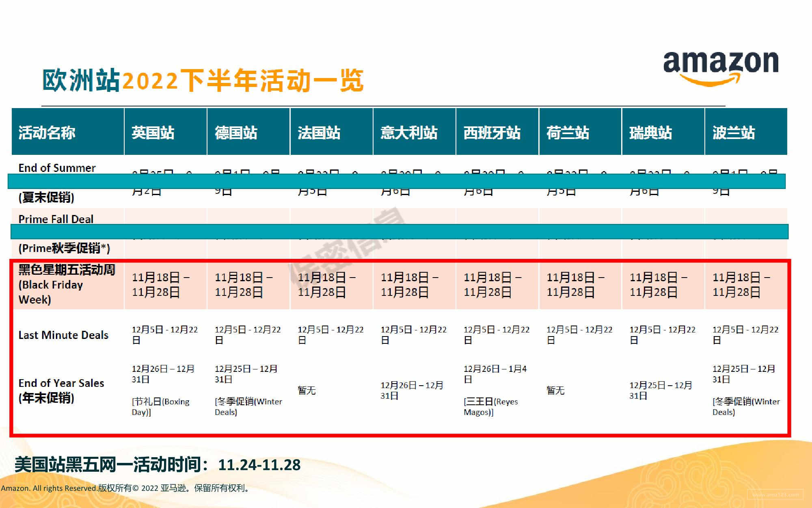Select the (年末促销) label
Viewport: 812px width, 508px height.
tap(46, 397)
